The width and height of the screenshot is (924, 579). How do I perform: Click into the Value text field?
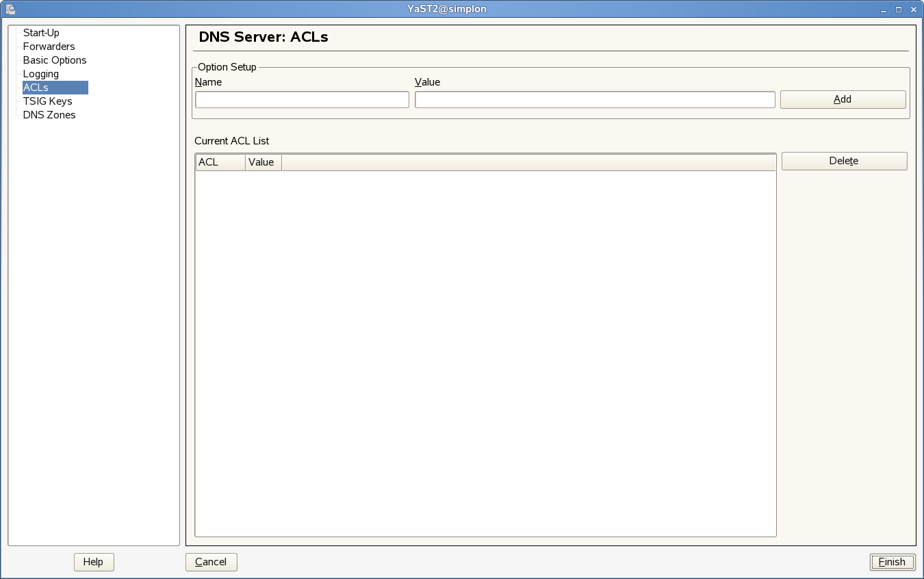click(594, 100)
